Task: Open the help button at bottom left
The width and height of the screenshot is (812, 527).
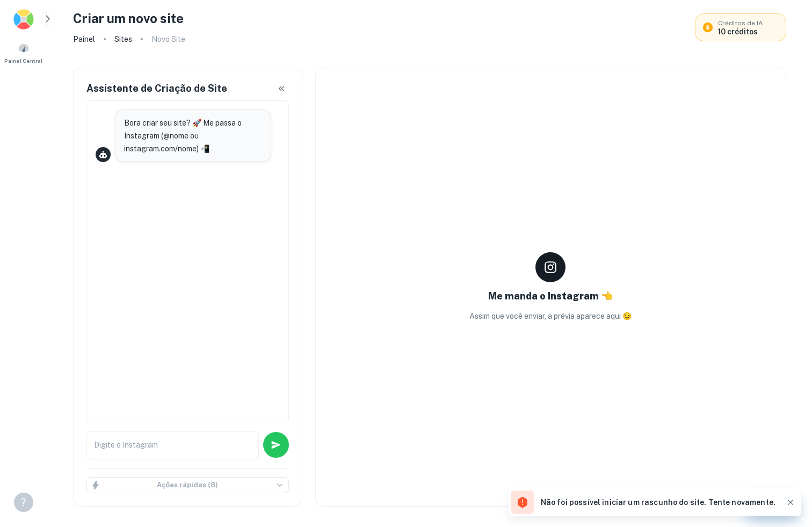Action: tap(24, 502)
